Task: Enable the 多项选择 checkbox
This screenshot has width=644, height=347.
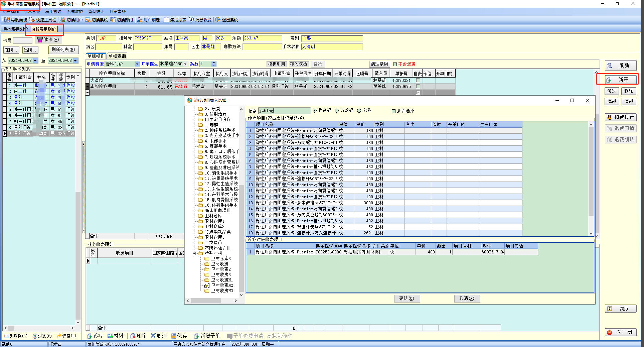Action: [393, 111]
